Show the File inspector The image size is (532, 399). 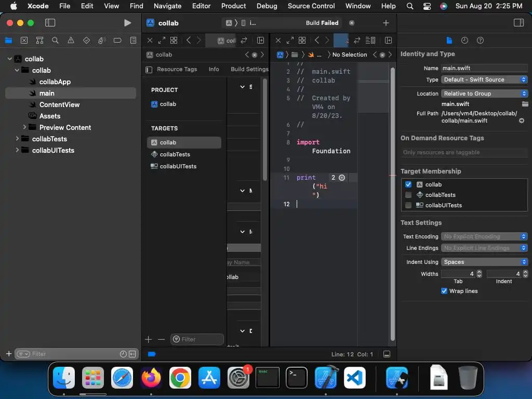tap(449, 41)
